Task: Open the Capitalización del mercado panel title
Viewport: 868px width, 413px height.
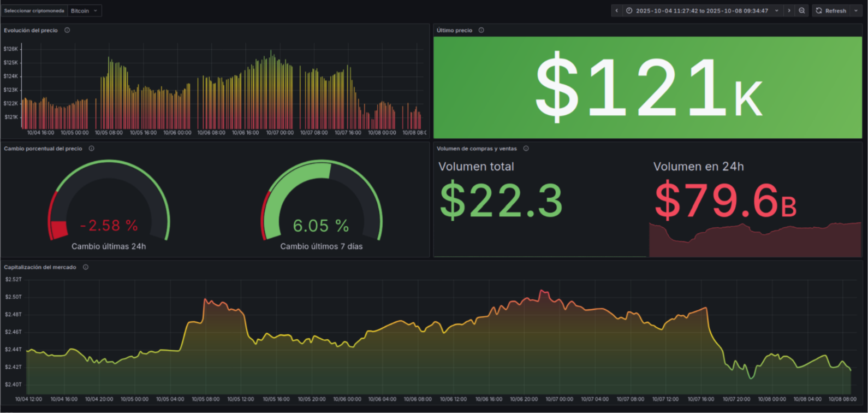Action: click(x=40, y=267)
